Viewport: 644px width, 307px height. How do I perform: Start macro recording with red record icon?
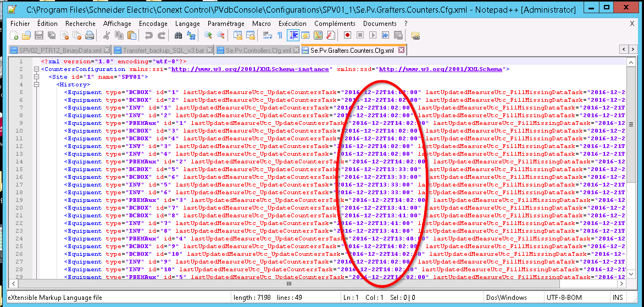[x=348, y=36]
